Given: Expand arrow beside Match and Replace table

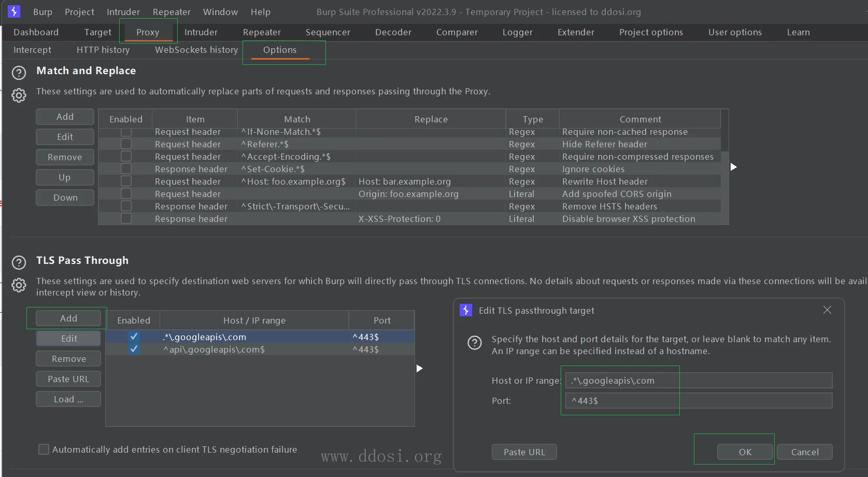Looking at the screenshot, I should point(733,167).
